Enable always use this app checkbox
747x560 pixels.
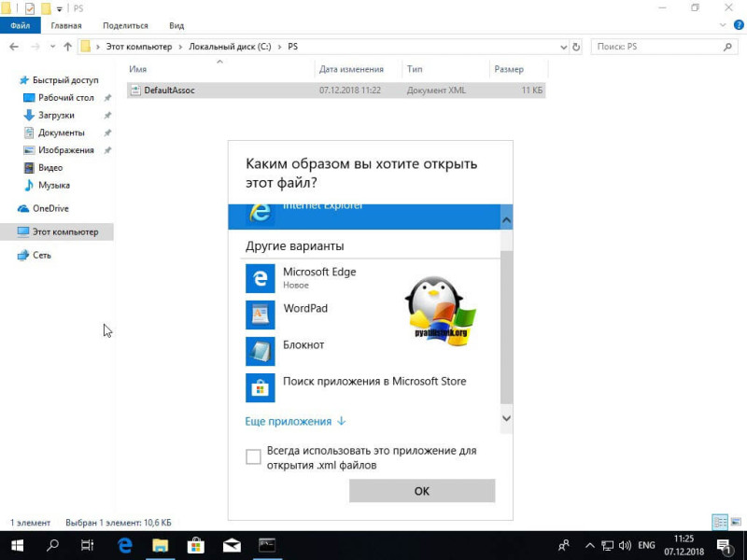coord(253,456)
